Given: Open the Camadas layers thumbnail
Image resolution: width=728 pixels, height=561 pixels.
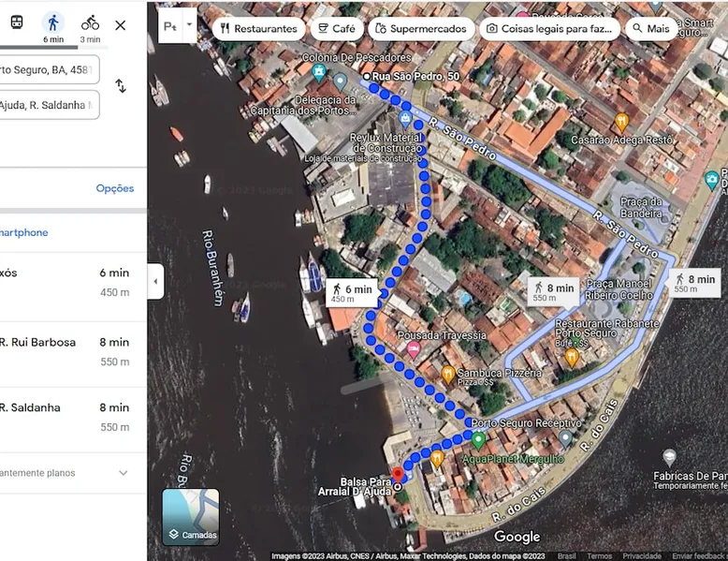Looking at the screenshot, I should 191,516.
